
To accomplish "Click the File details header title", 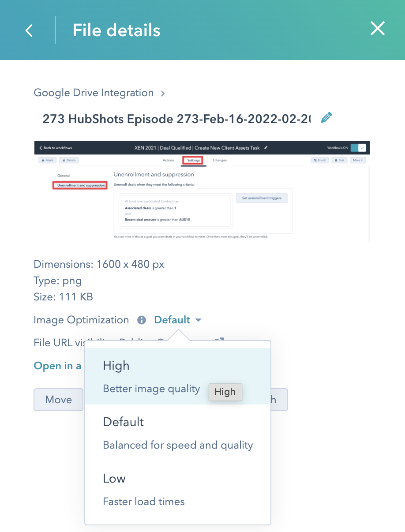I will (x=116, y=30).
